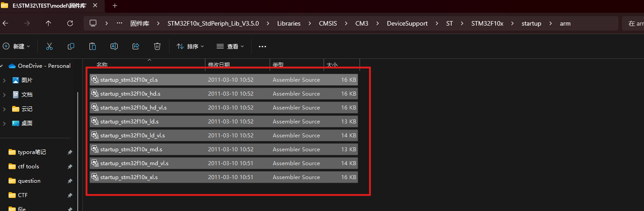This screenshot has width=644, height=211.
Task: Click the Delete trash can icon
Action: (x=157, y=46)
